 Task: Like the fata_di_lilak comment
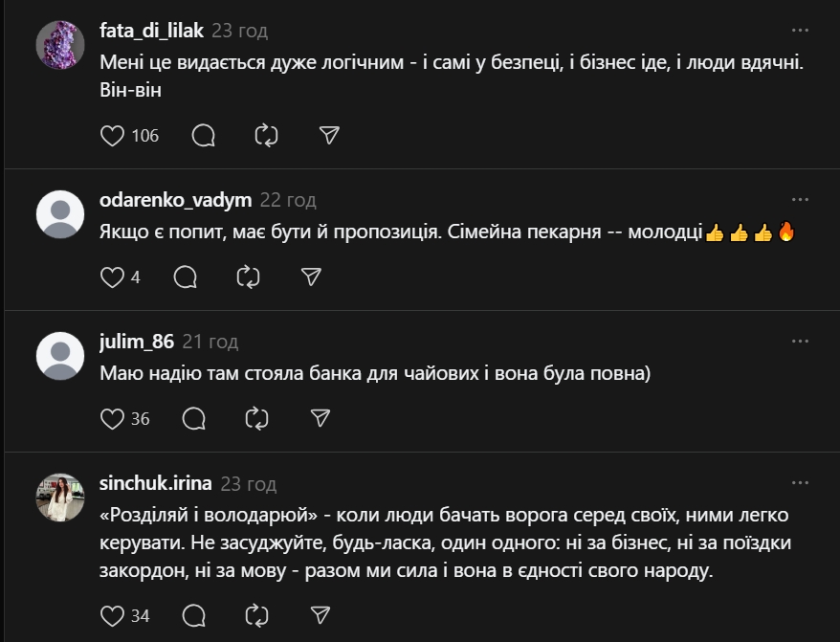[x=113, y=136]
